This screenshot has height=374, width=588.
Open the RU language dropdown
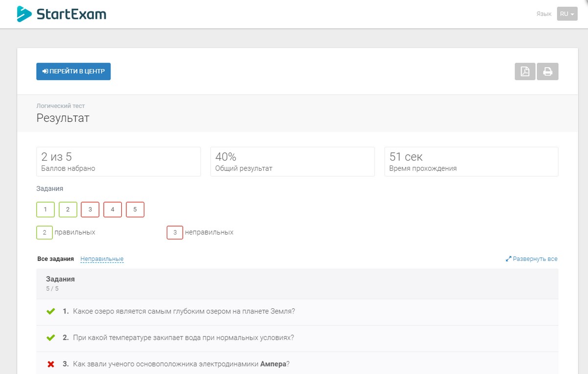(x=567, y=14)
